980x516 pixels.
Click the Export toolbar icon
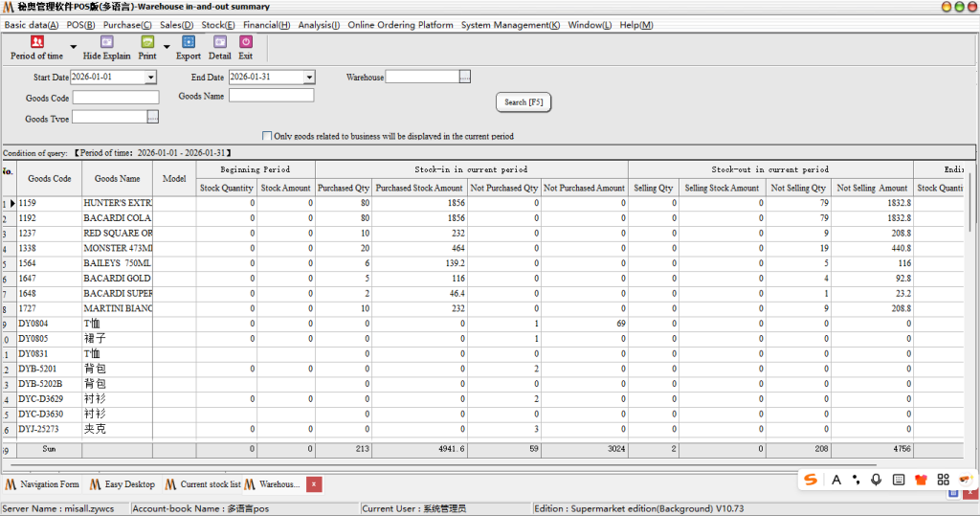(189, 42)
